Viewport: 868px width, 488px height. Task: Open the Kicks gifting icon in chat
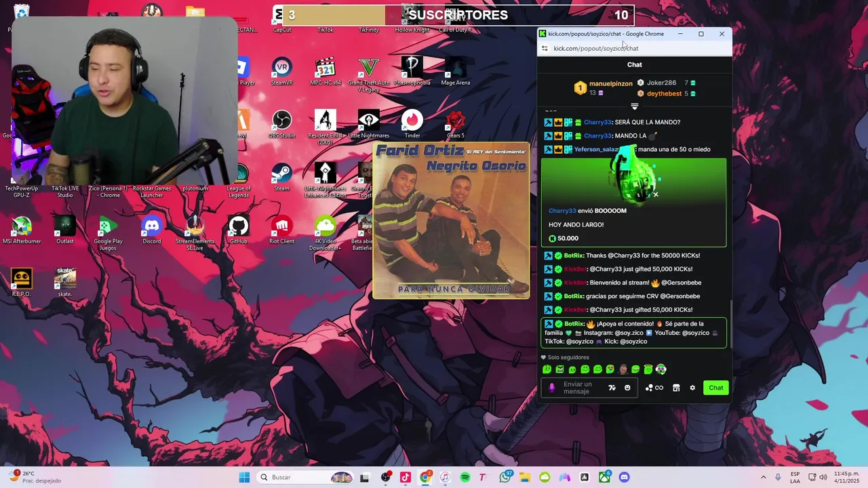click(x=654, y=388)
